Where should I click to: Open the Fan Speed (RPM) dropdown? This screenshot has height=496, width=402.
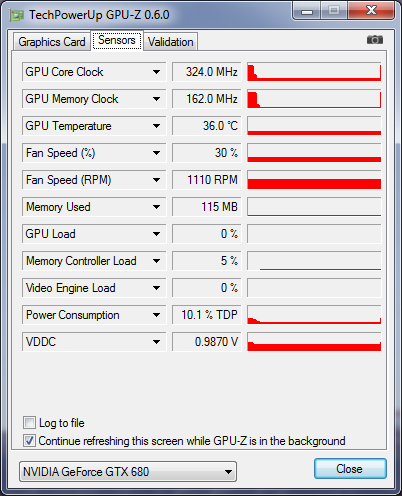point(156,180)
